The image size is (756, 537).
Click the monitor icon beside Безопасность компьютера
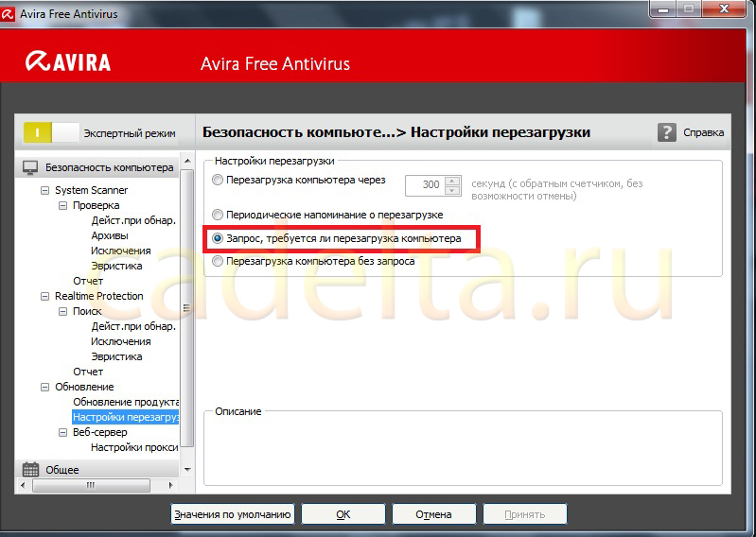click(x=30, y=167)
